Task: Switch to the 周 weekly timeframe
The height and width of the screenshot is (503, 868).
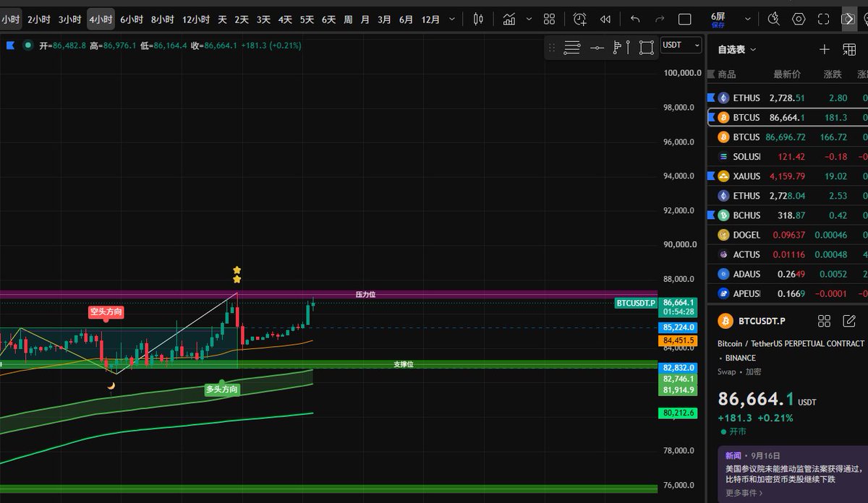Action: click(x=349, y=20)
